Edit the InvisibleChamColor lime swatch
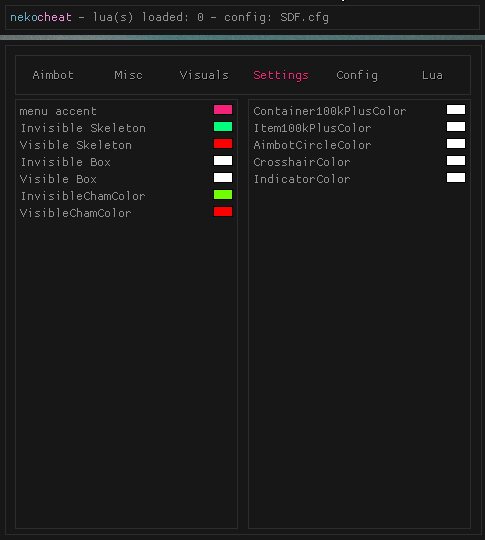Viewport: 485px width, 540px height. tap(223, 195)
